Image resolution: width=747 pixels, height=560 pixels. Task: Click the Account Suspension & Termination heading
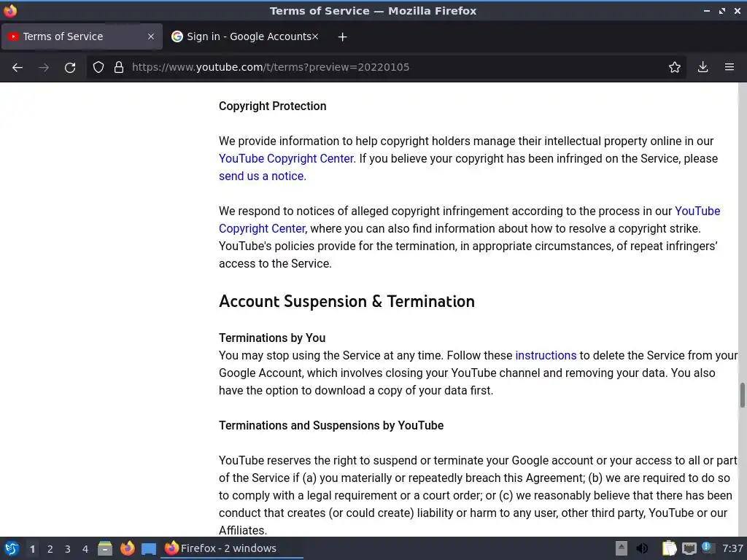click(x=347, y=301)
